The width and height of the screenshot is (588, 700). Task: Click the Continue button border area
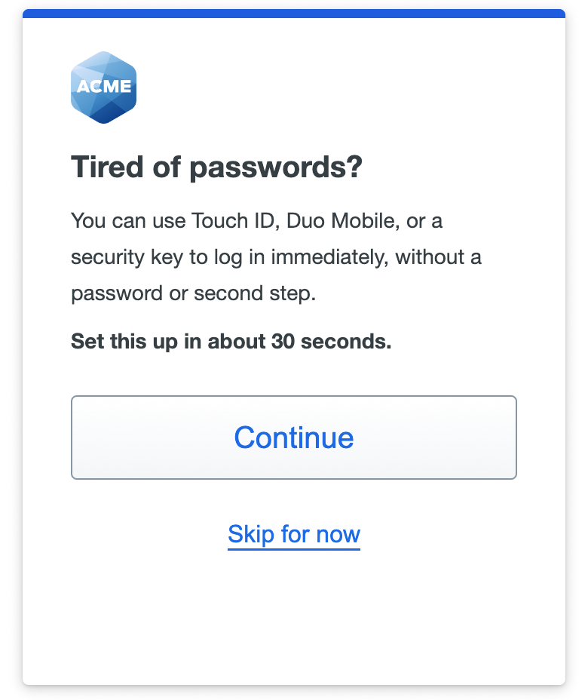pos(294,397)
